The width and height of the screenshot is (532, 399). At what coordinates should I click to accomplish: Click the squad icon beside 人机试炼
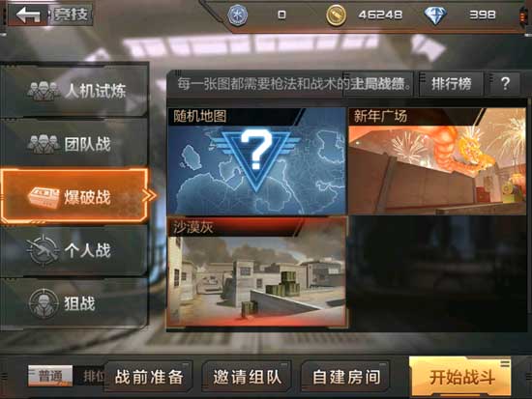[44, 91]
